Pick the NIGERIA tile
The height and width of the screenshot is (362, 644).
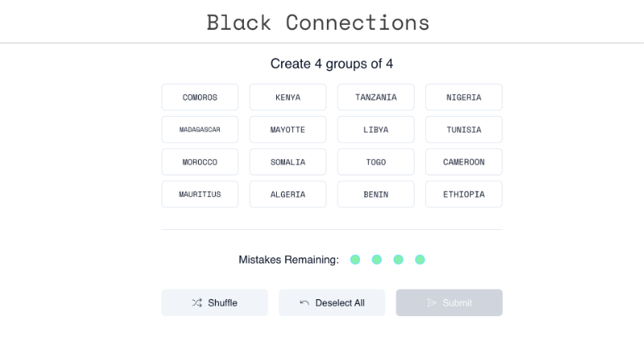464,97
